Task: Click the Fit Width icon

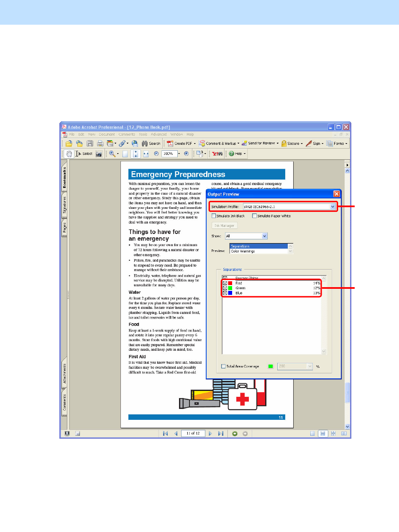Action: point(146,154)
